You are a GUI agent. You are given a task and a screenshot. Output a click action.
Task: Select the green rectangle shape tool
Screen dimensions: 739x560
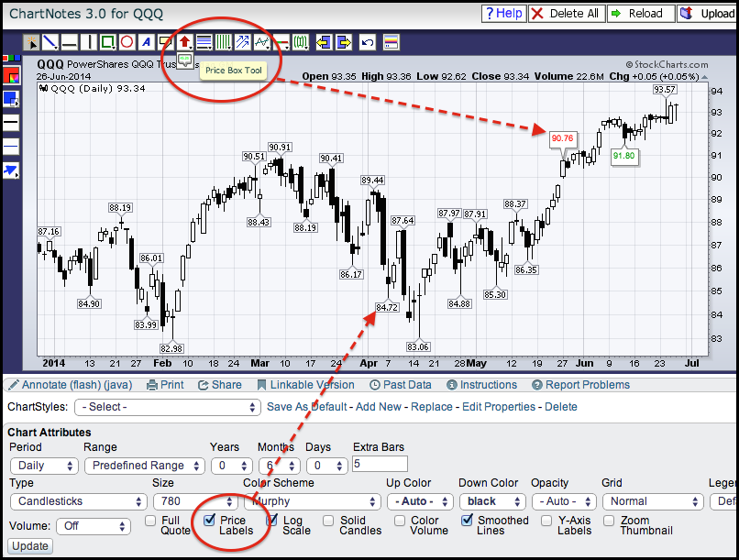pyautogui.click(x=107, y=42)
